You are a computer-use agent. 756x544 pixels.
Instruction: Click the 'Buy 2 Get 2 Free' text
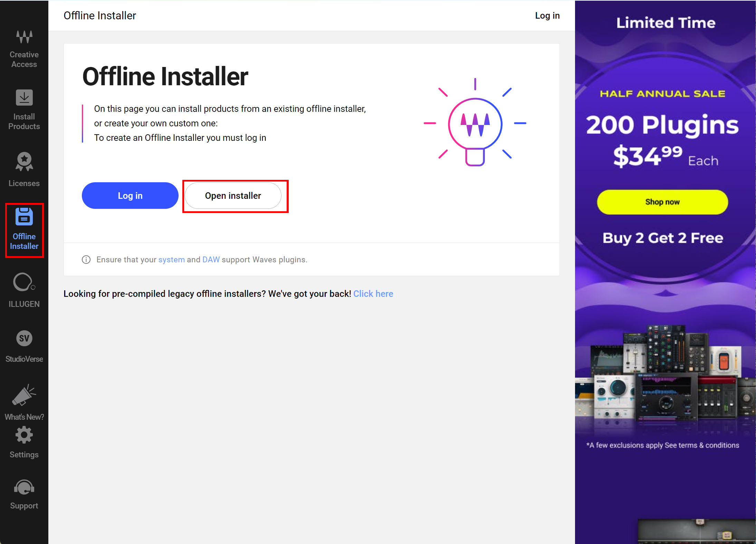click(x=663, y=238)
